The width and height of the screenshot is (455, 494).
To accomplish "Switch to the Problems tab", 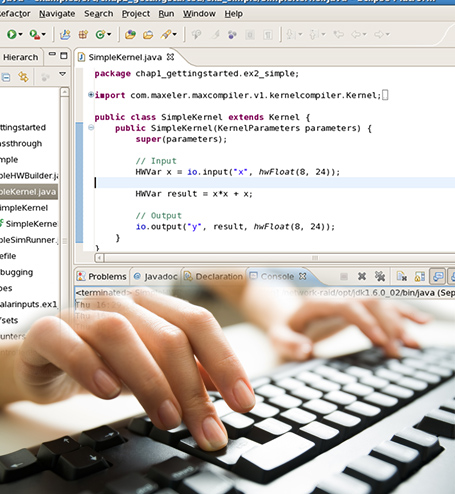I will 102,276.
